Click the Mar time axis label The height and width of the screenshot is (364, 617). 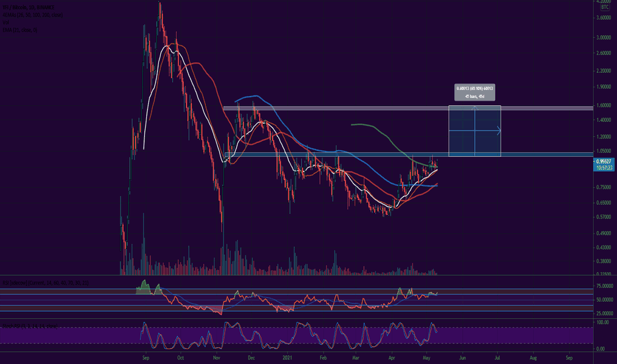(356, 358)
